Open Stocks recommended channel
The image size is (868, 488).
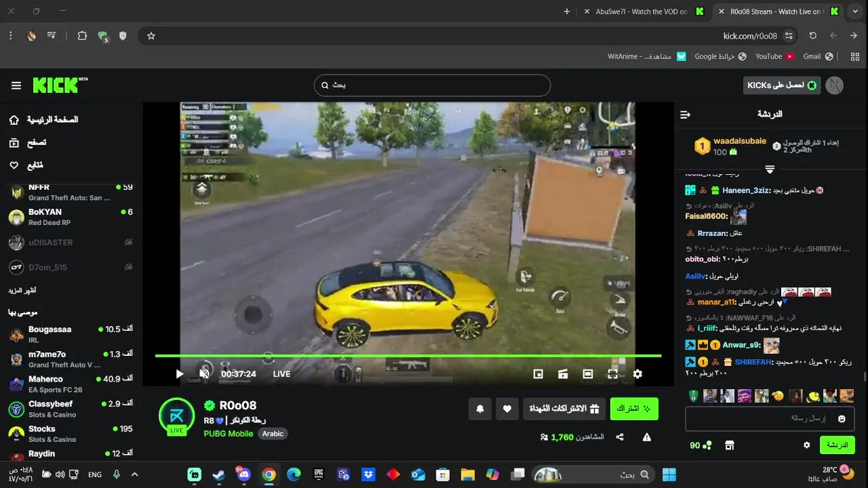click(x=71, y=434)
